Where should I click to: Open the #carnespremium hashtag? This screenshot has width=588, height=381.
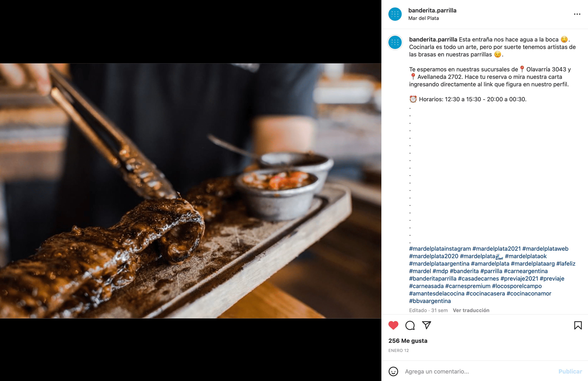click(467, 286)
